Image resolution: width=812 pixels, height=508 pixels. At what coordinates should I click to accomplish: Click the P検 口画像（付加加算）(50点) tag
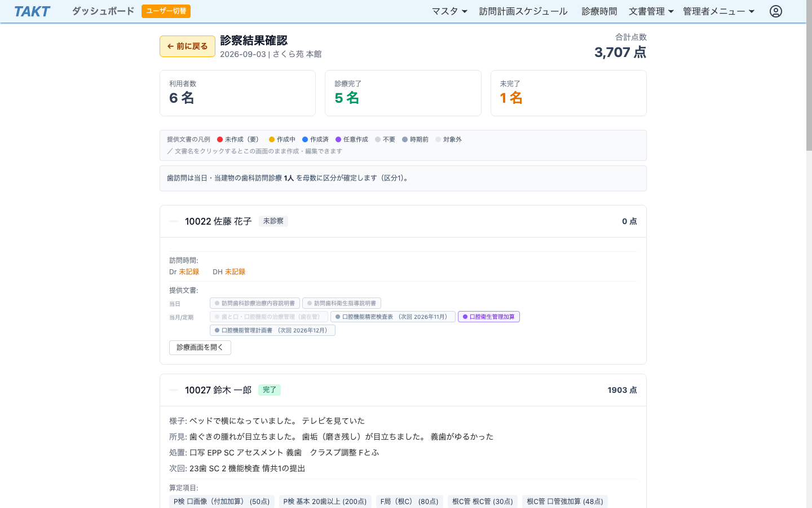coord(222,501)
